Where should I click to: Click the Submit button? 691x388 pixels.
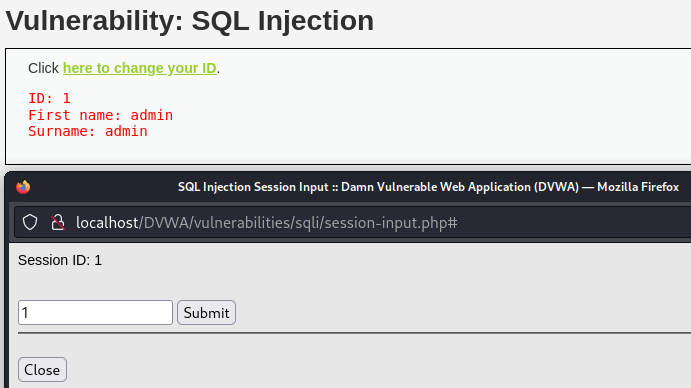(206, 313)
